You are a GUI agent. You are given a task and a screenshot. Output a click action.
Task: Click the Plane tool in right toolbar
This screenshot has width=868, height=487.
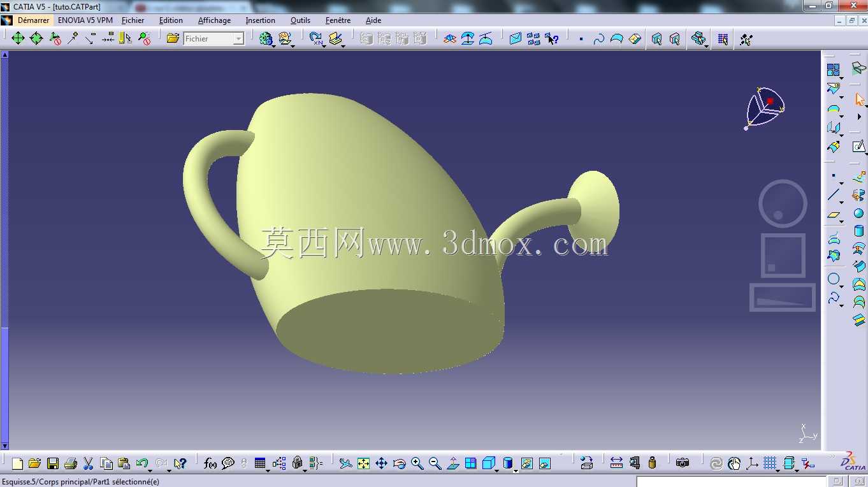tap(833, 215)
